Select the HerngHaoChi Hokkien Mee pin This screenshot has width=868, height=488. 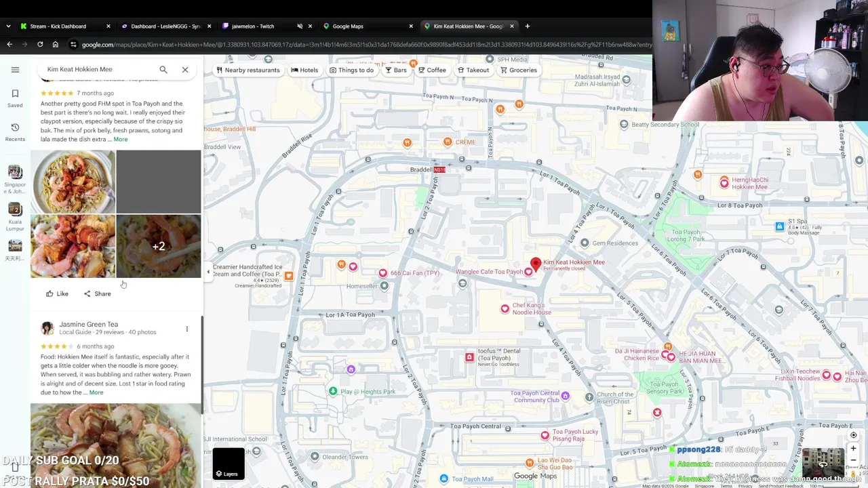pyautogui.click(x=724, y=183)
